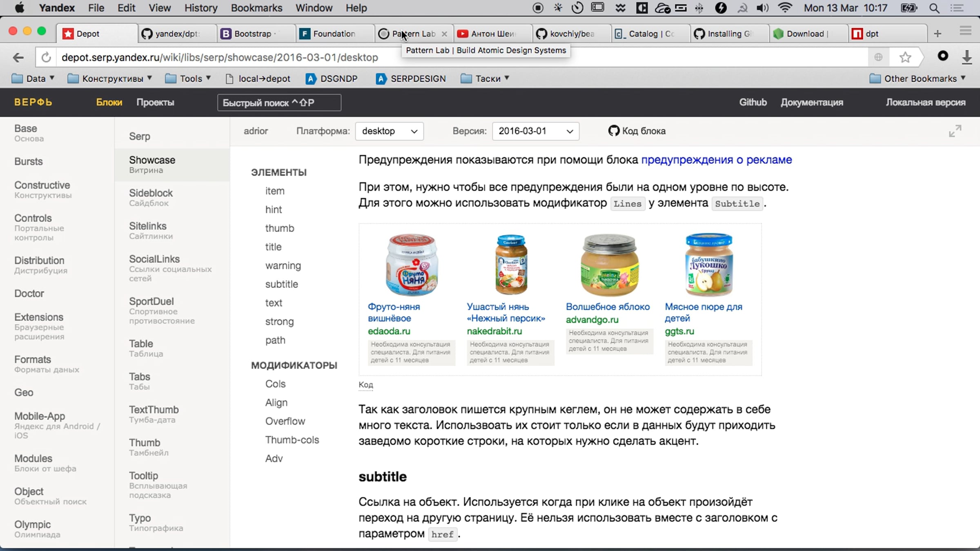Reload the page with the refresh icon

[46, 57]
